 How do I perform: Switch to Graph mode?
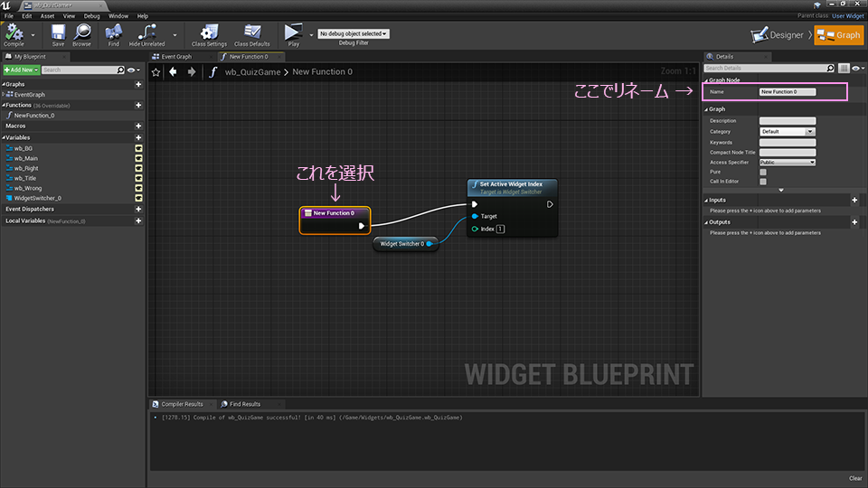point(839,35)
